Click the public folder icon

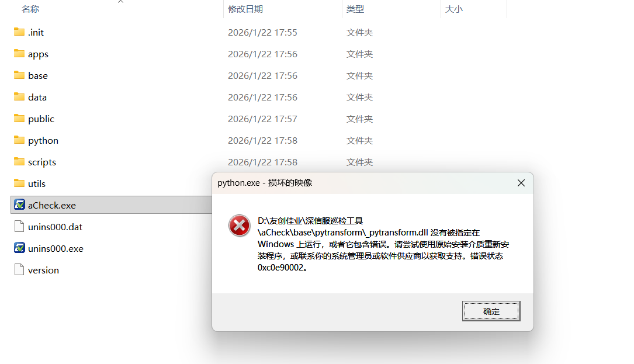[x=19, y=119]
